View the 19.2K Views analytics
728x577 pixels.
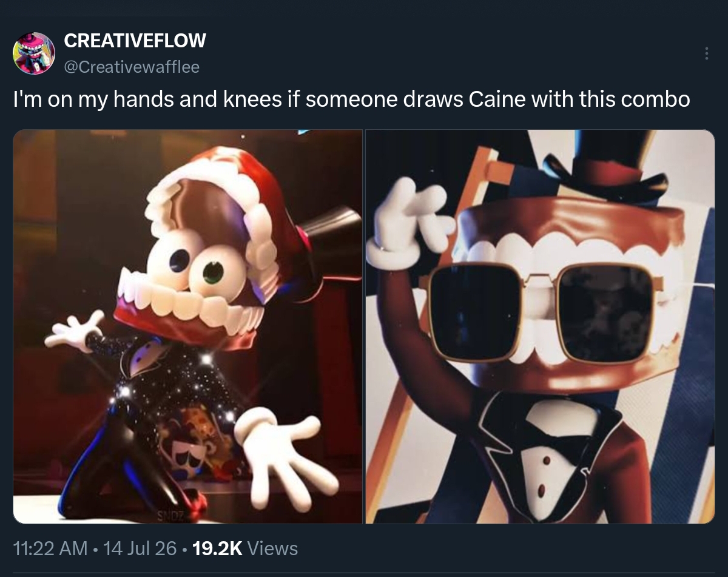245,548
